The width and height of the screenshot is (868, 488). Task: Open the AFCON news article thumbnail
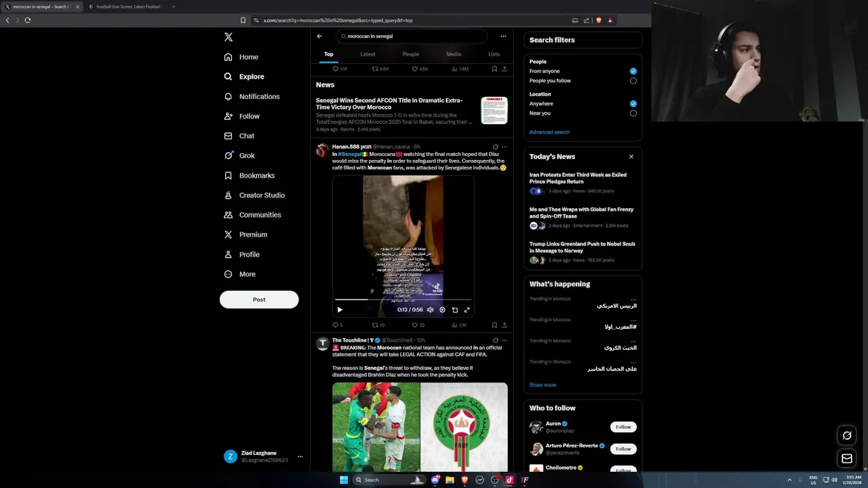coord(494,110)
